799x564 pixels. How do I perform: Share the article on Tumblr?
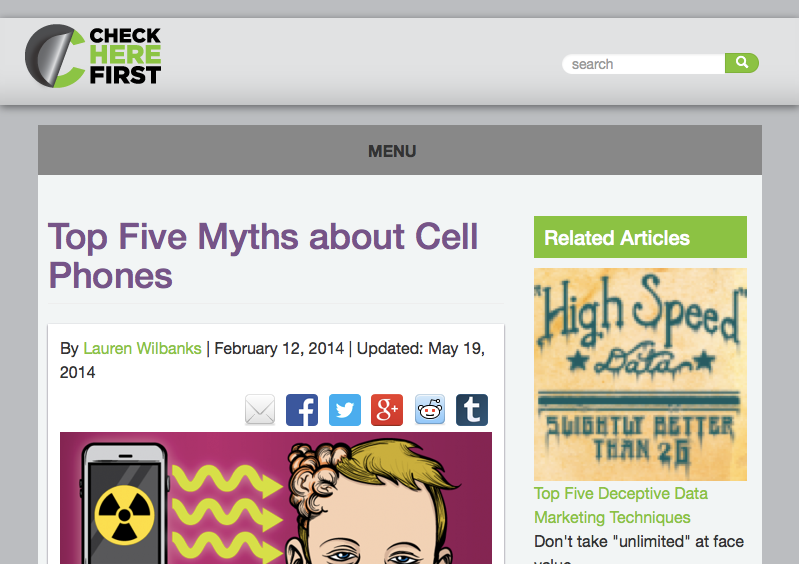(472, 410)
